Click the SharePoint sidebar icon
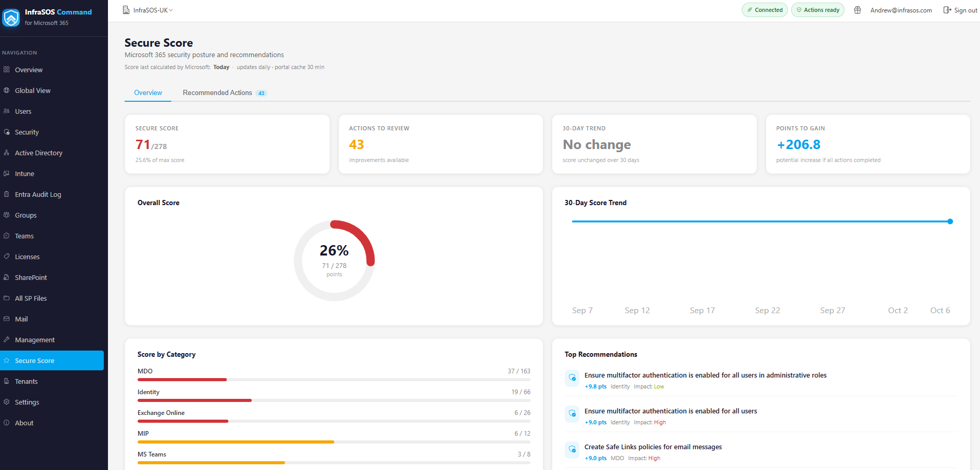Screen dimensions: 980x470 [7, 277]
